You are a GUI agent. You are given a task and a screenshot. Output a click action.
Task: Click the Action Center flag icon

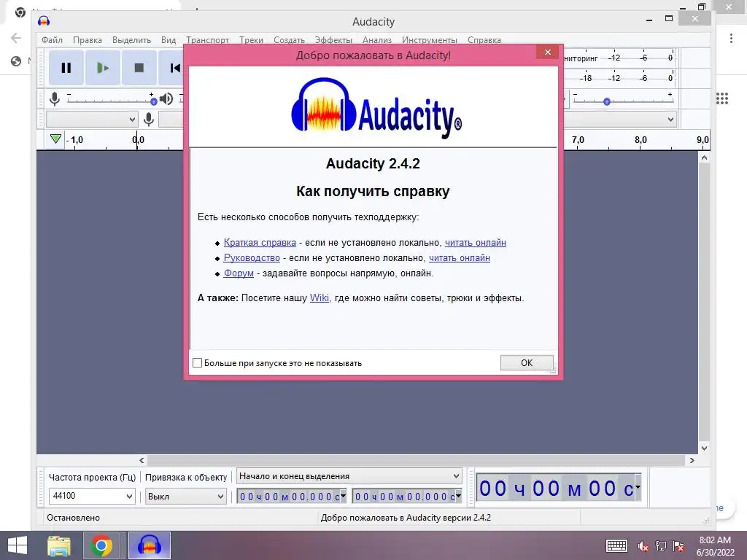[678, 546]
